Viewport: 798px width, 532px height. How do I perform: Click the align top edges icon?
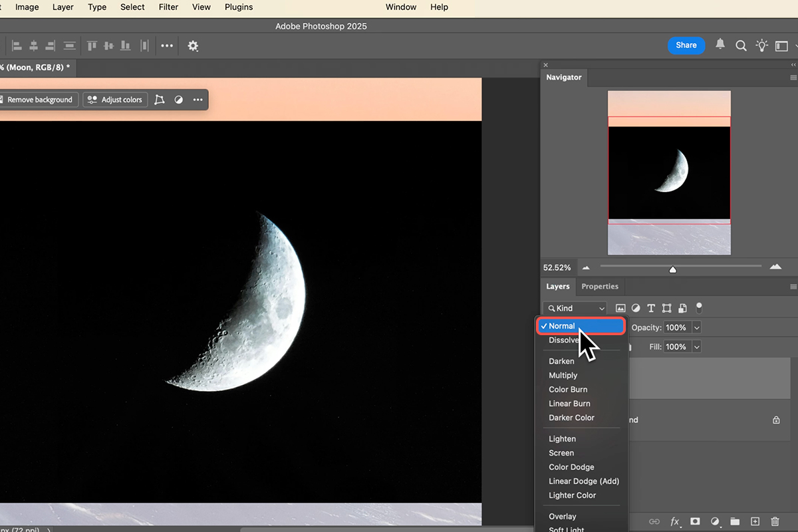92,46
